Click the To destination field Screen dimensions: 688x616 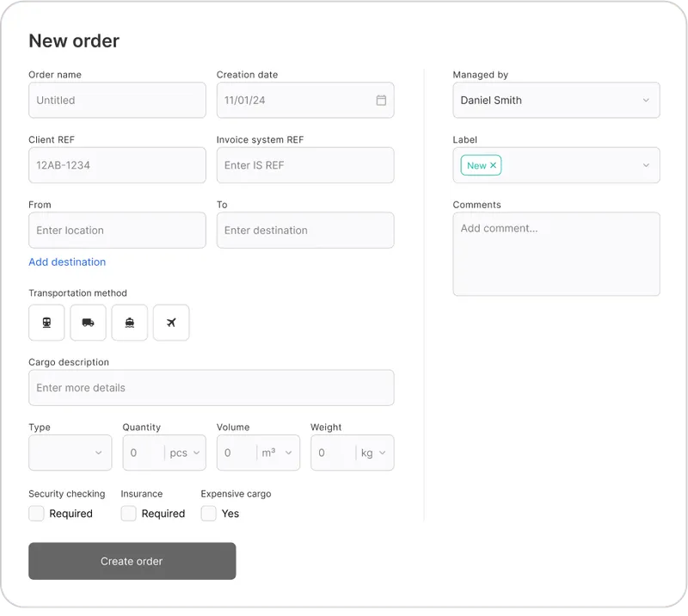coord(305,230)
